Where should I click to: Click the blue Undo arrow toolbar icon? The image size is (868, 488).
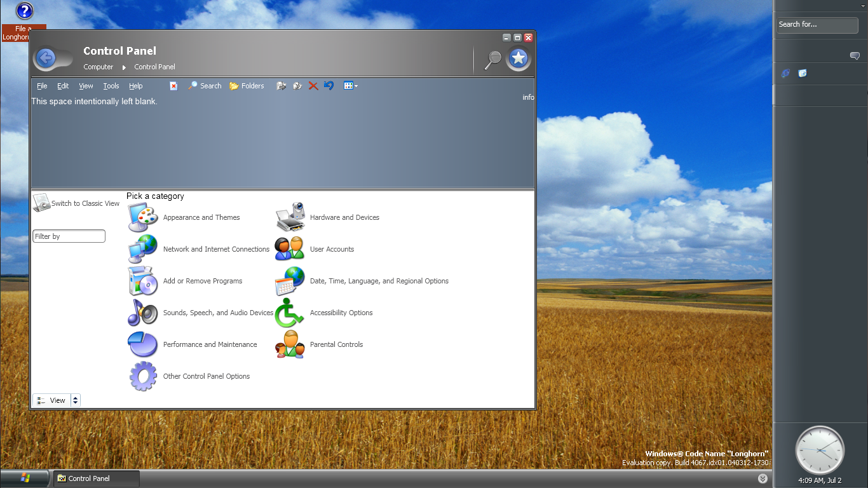329,86
